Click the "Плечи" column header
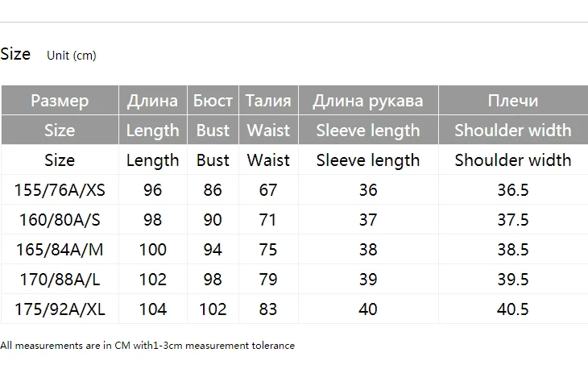Image resolution: width=588 pixels, height=365 pixels. click(513, 101)
